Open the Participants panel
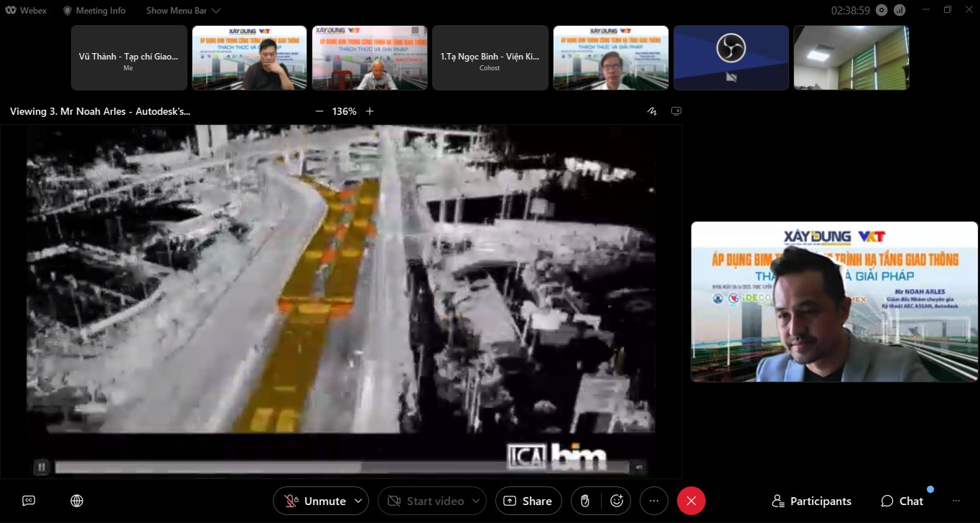 coord(811,501)
